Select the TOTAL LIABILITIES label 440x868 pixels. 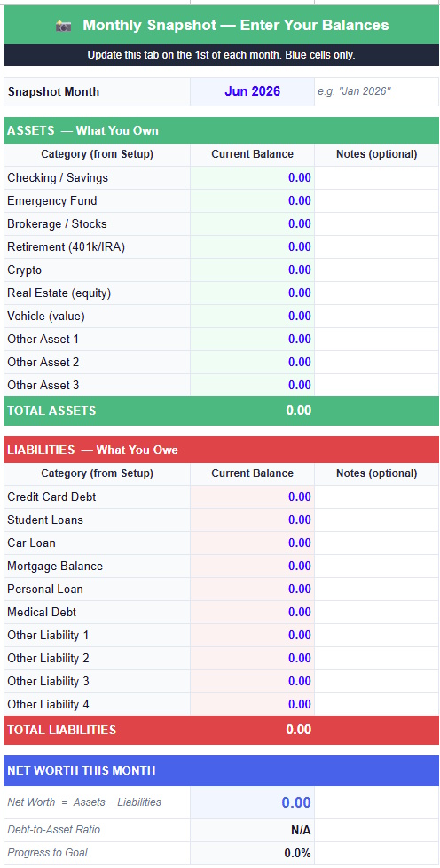click(x=61, y=730)
